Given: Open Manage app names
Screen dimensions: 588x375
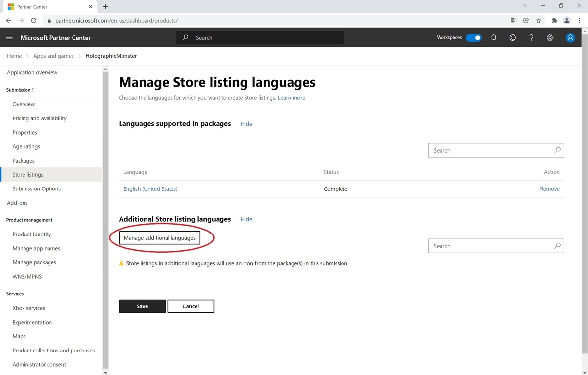Looking at the screenshot, I should pos(36,248).
